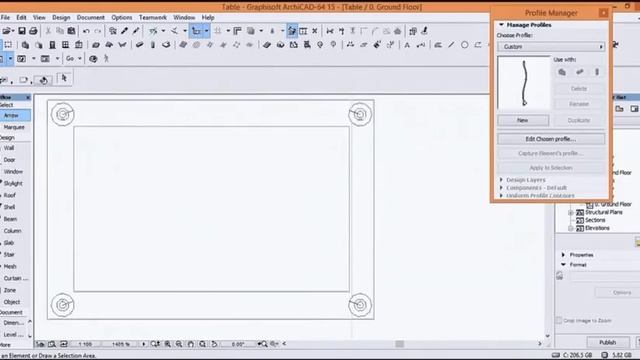Image resolution: width=640 pixels, height=360 pixels.
Task: Click the pan hand icon
Action: point(191,344)
